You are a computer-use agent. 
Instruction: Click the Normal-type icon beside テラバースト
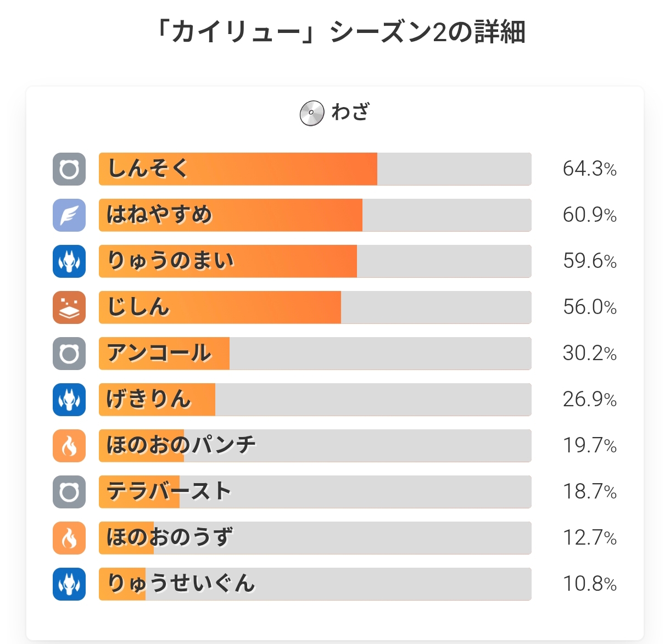69,492
